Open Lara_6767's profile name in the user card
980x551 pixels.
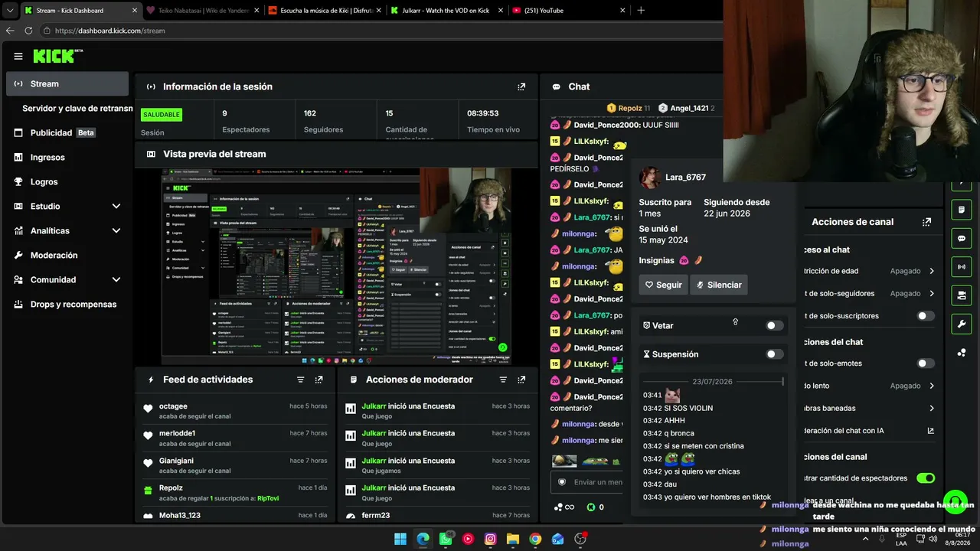coord(685,178)
